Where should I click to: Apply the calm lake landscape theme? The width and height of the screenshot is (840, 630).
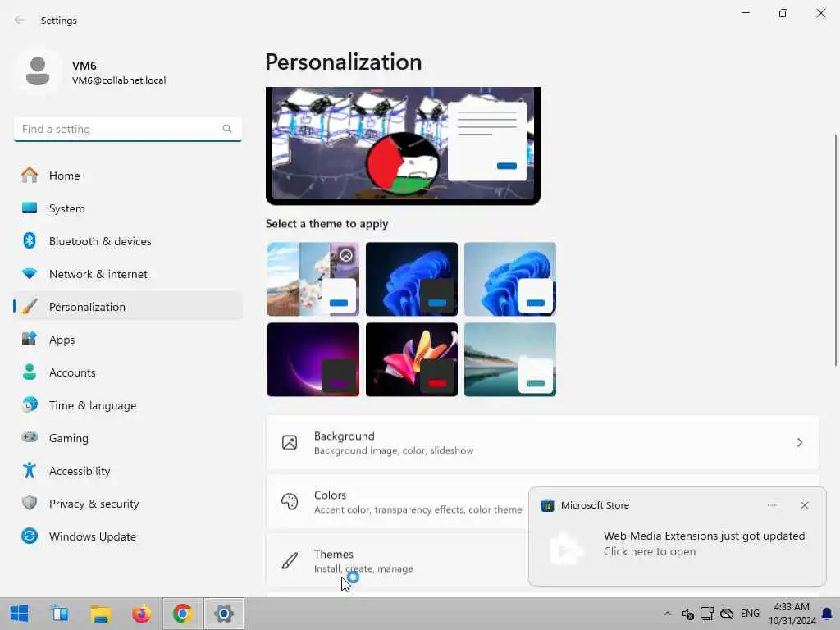click(x=510, y=359)
